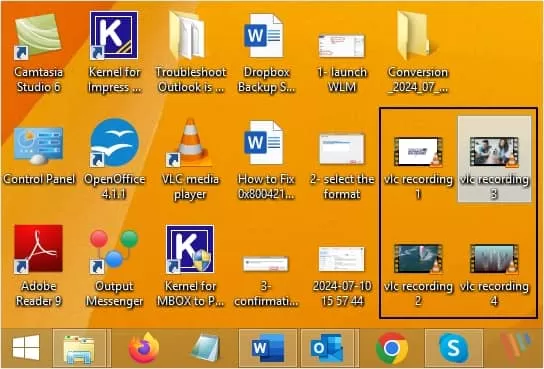This screenshot has width=544, height=369.
Task: Open Firefox from the taskbar
Action: coord(143,347)
